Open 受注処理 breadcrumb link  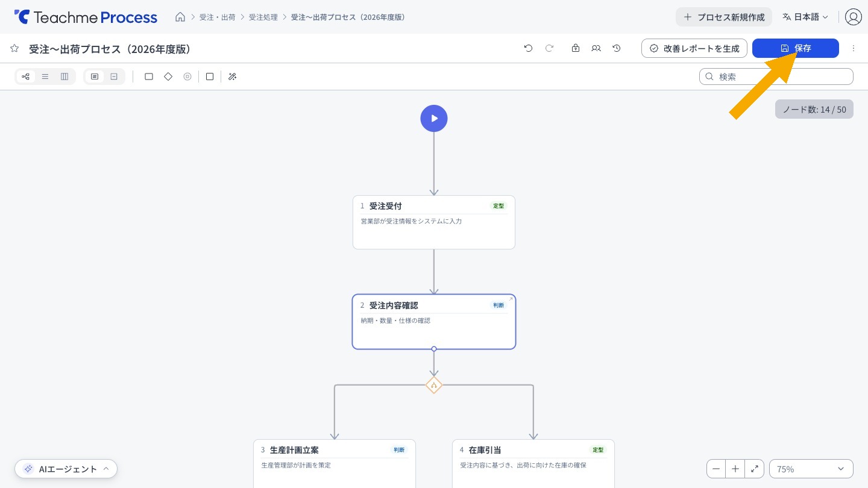pos(263,17)
